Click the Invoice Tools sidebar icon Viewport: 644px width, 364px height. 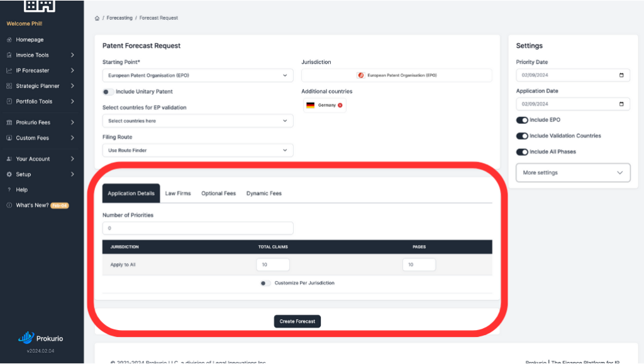9,55
